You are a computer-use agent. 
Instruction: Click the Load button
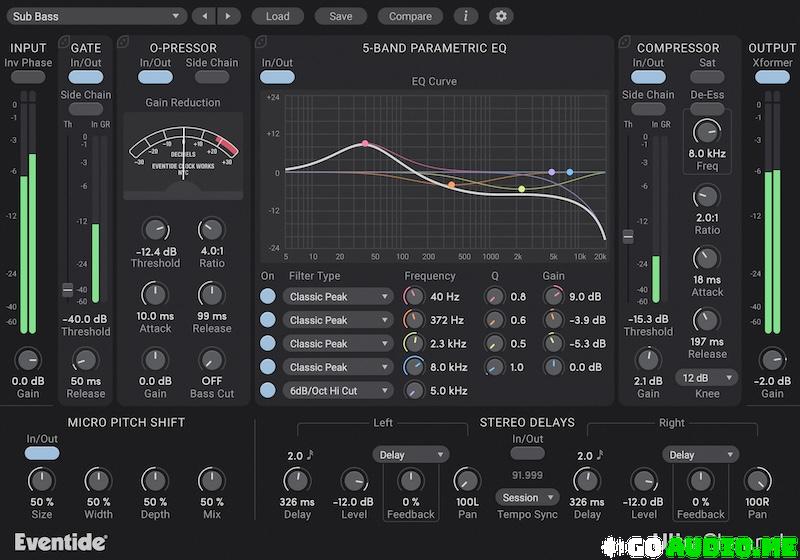pos(277,16)
